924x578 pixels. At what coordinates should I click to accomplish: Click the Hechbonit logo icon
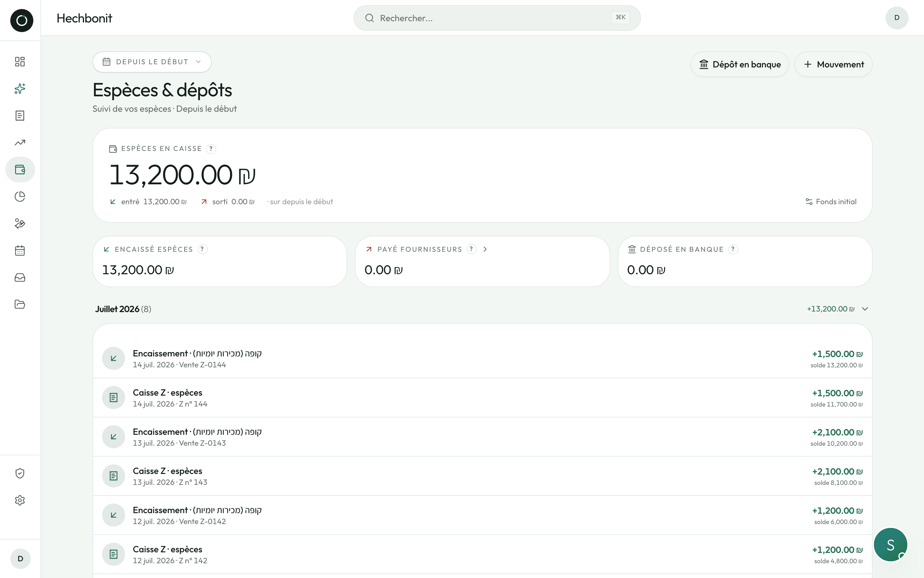tap(22, 20)
